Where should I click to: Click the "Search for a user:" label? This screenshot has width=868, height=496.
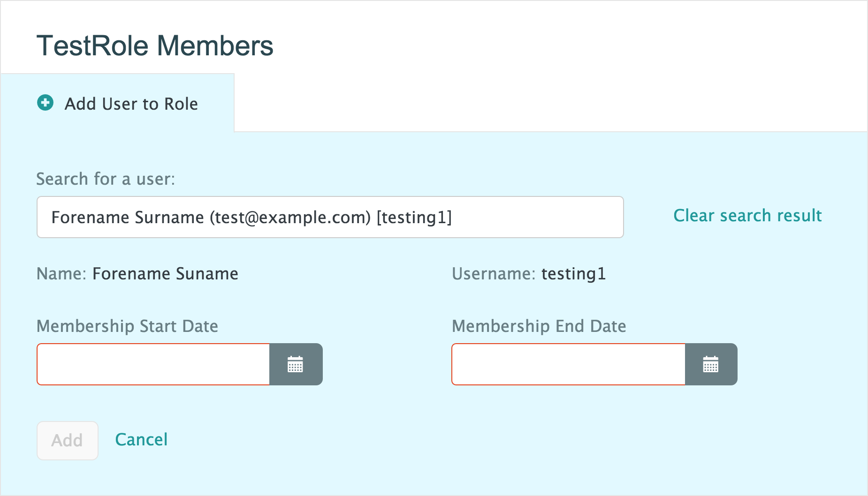point(106,179)
